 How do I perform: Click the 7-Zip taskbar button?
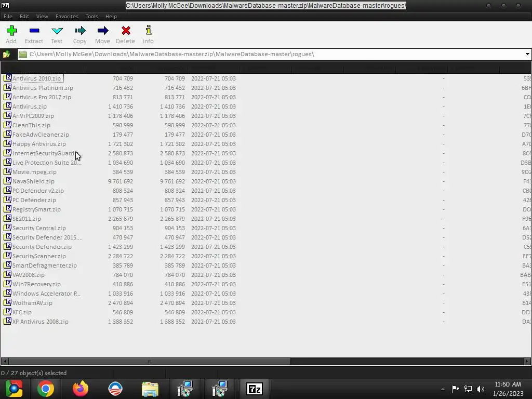point(255,389)
